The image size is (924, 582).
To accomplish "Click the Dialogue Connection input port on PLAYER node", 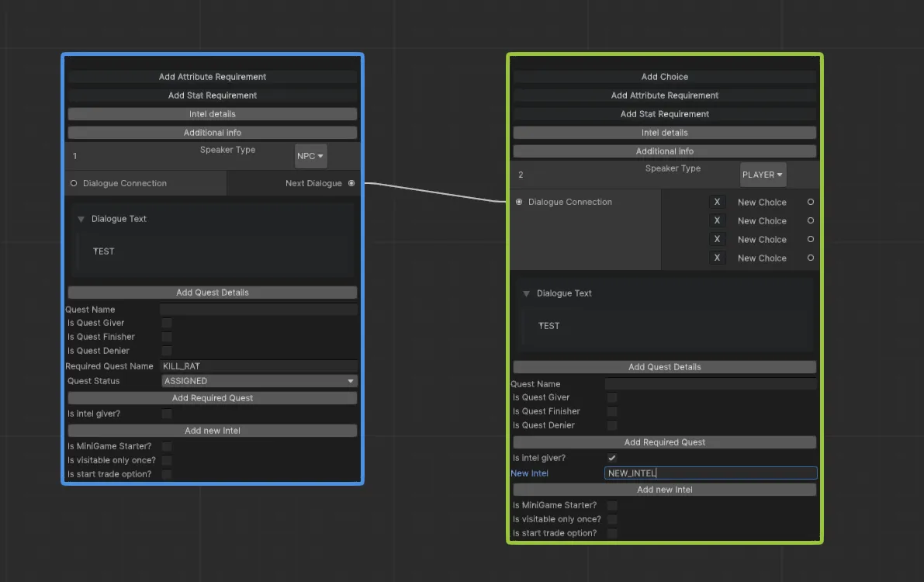I will coord(519,202).
